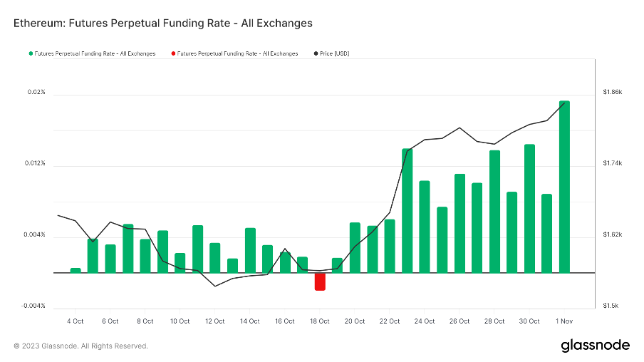Click the small green bar at 4 Oct
Image resolution: width=644 pixels, height=362 pixels.
tap(76, 270)
